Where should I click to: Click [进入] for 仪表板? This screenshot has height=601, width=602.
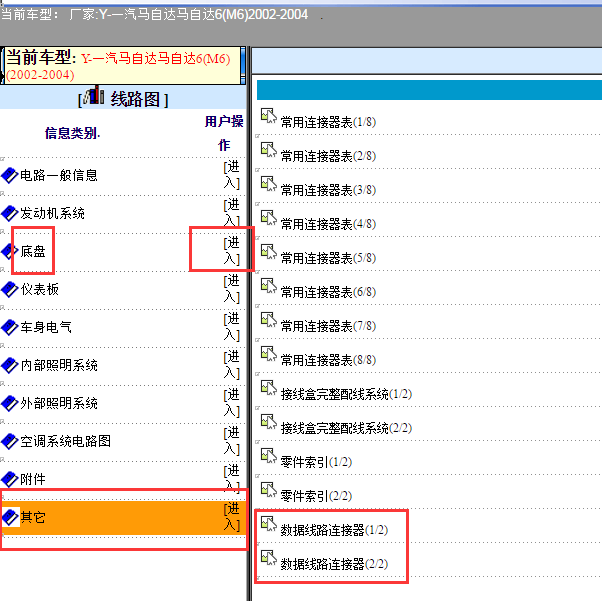[x=232, y=289]
